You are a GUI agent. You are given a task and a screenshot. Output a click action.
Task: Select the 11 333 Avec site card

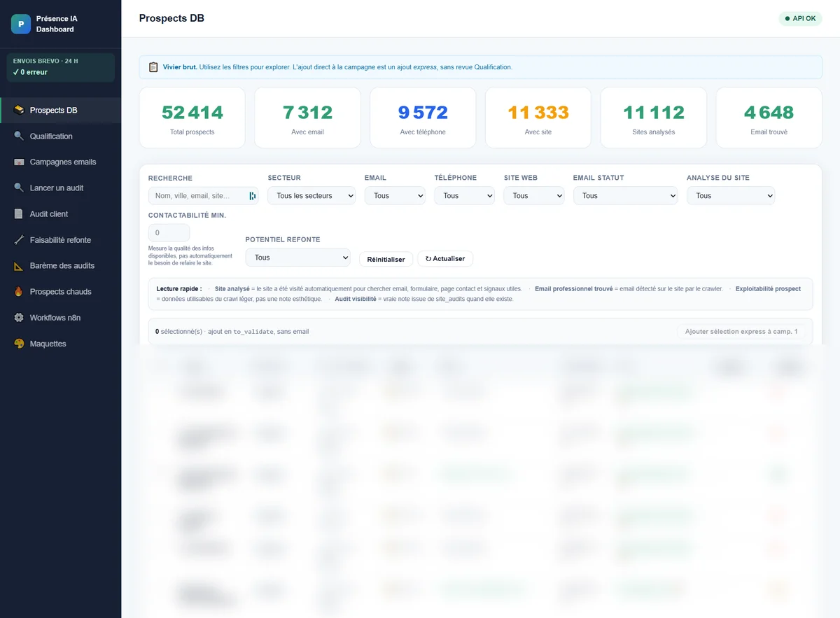538,118
